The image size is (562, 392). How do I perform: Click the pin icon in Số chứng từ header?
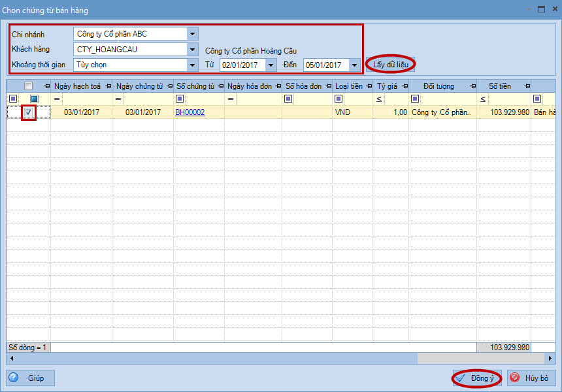click(220, 86)
